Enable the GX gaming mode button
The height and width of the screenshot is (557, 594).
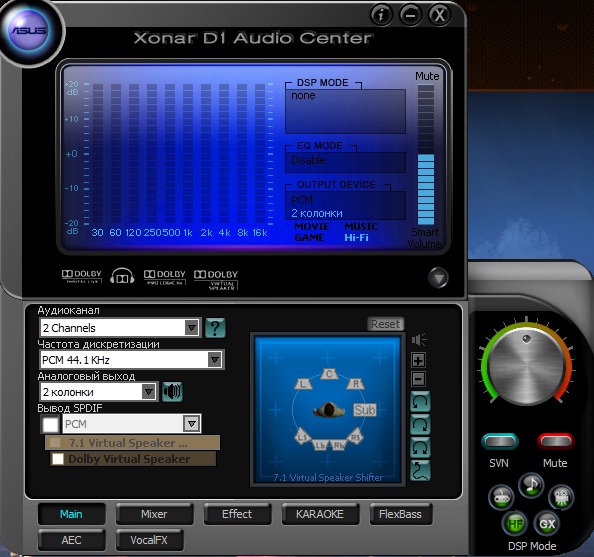point(547,524)
